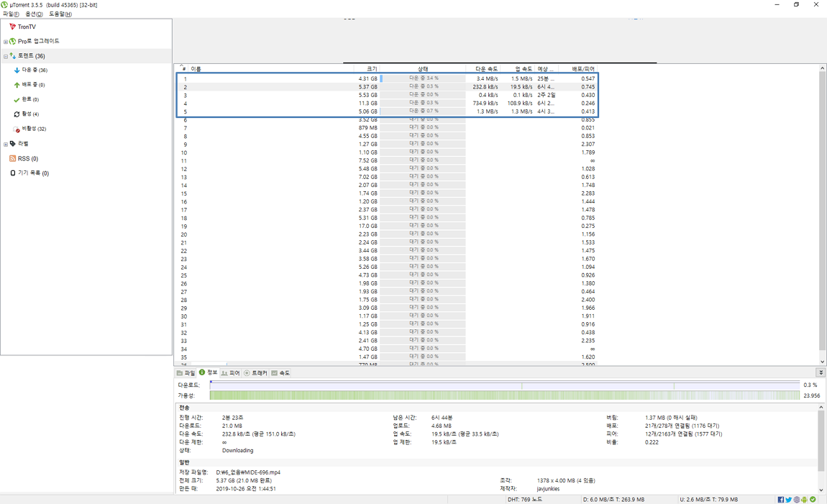
Task: Click the Facebook status bar icon
Action: [x=780, y=499]
